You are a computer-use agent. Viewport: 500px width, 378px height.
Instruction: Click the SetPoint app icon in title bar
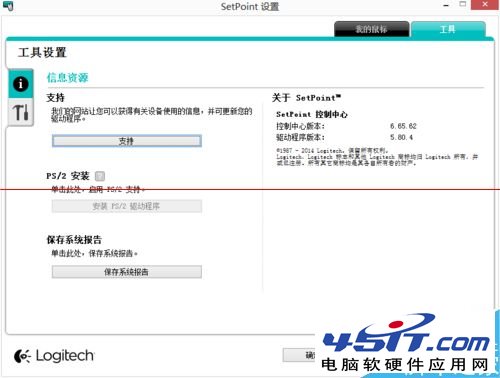8,5
